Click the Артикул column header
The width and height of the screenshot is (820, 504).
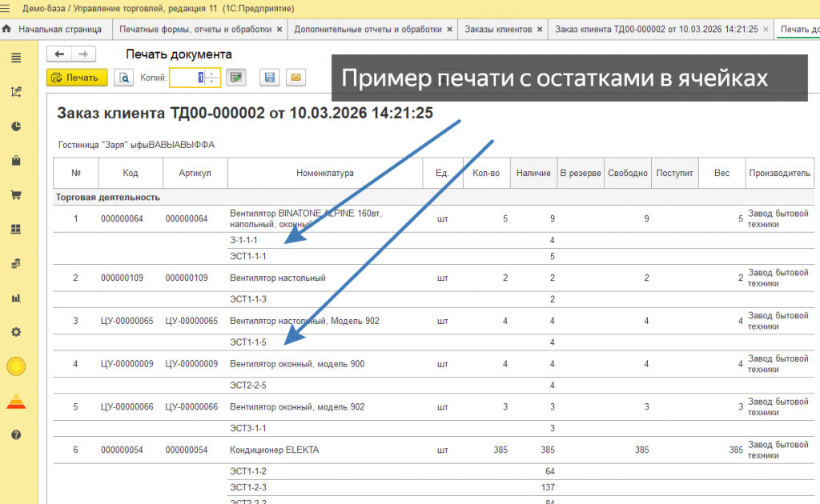click(195, 173)
